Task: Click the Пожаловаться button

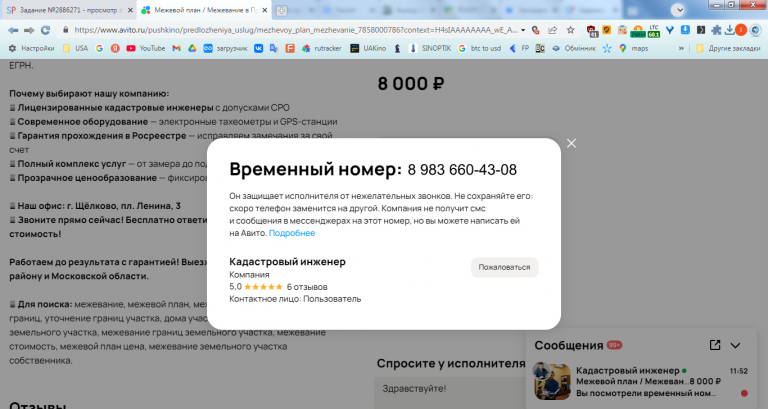Action: 504,267
